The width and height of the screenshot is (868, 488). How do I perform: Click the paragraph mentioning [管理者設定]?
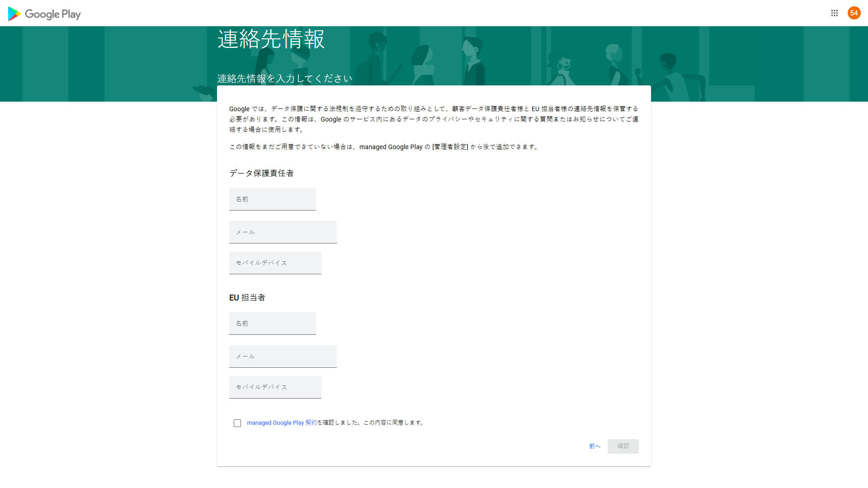pyautogui.click(x=384, y=147)
